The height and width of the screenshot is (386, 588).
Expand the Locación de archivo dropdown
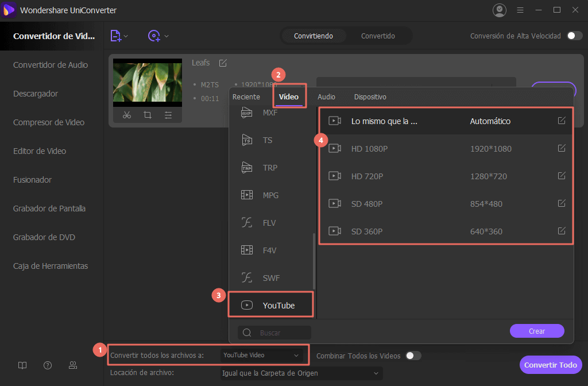coord(301,373)
